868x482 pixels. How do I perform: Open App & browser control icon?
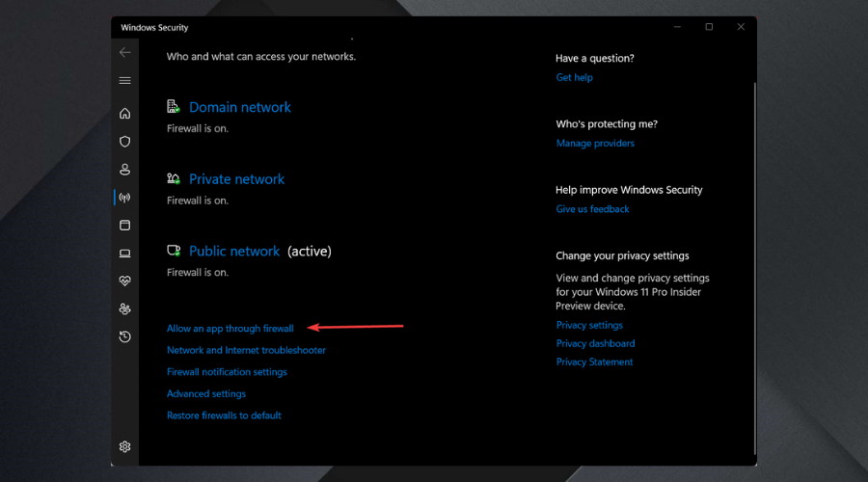[x=124, y=226]
